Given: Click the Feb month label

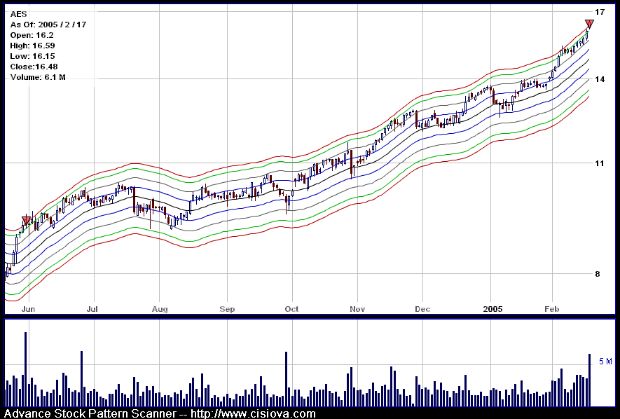Looking at the screenshot, I should click(x=552, y=309).
